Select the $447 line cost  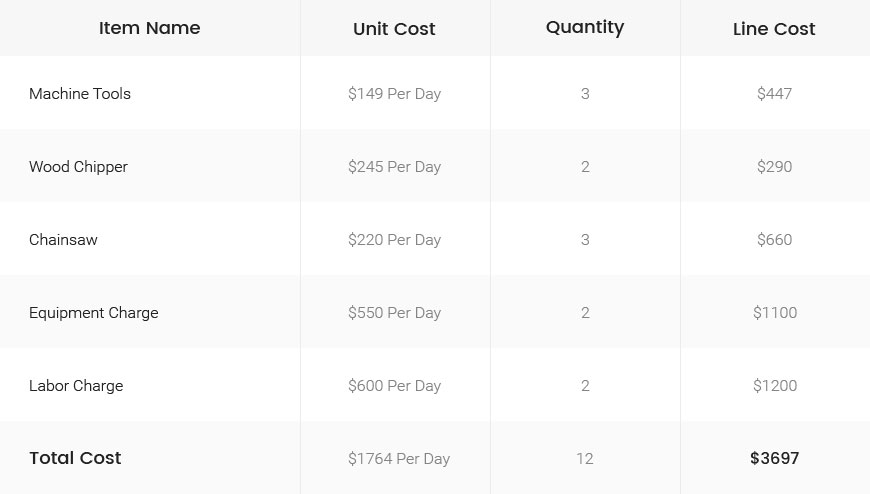(774, 94)
